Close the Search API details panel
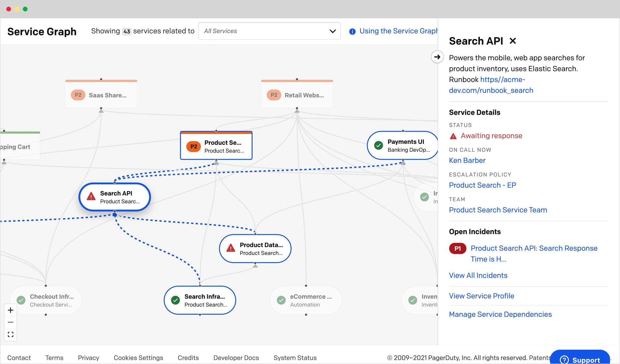The image size is (620, 364). click(x=513, y=41)
